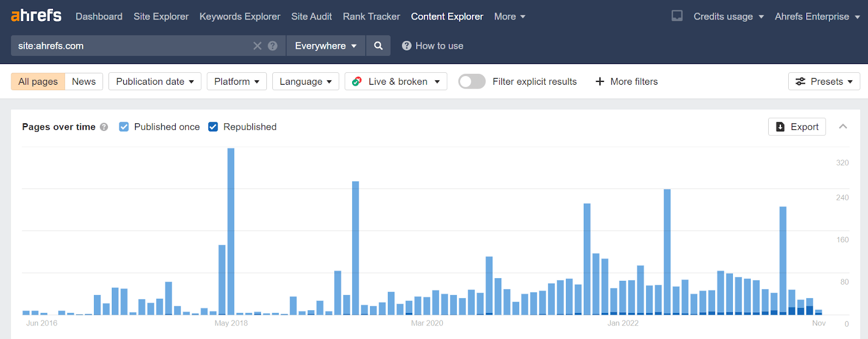Screen dimensions: 868x339
Task: Open the Everywhere search scope dropdown
Action: (x=326, y=46)
